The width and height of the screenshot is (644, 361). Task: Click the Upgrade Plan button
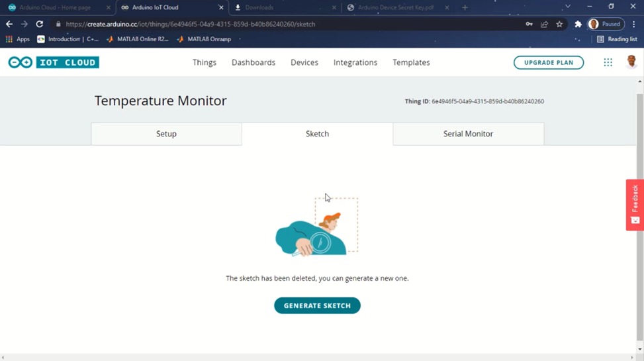[x=548, y=62]
